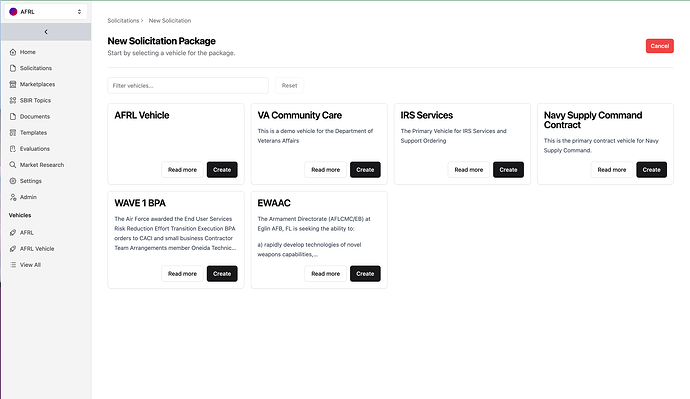
Task: Read more about WAVE 1 BPA
Action: point(182,274)
